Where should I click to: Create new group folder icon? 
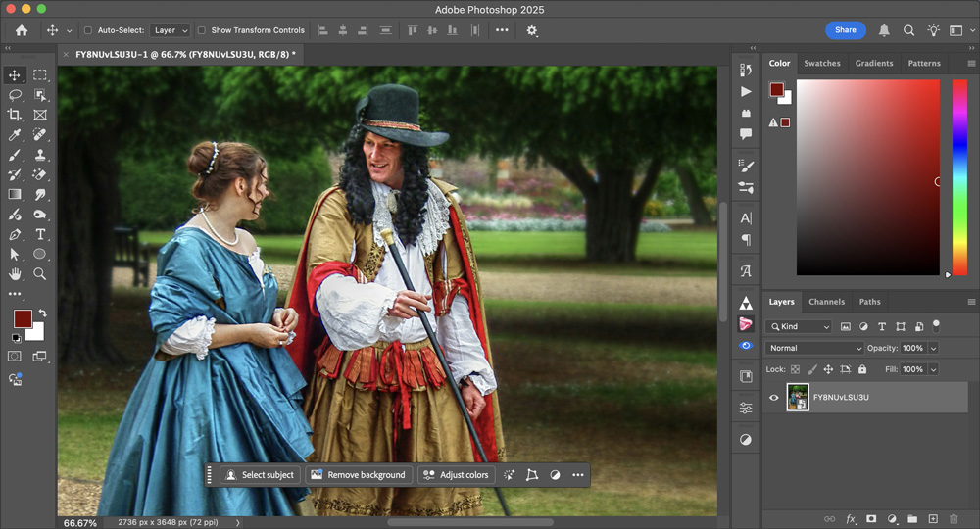pos(912,519)
